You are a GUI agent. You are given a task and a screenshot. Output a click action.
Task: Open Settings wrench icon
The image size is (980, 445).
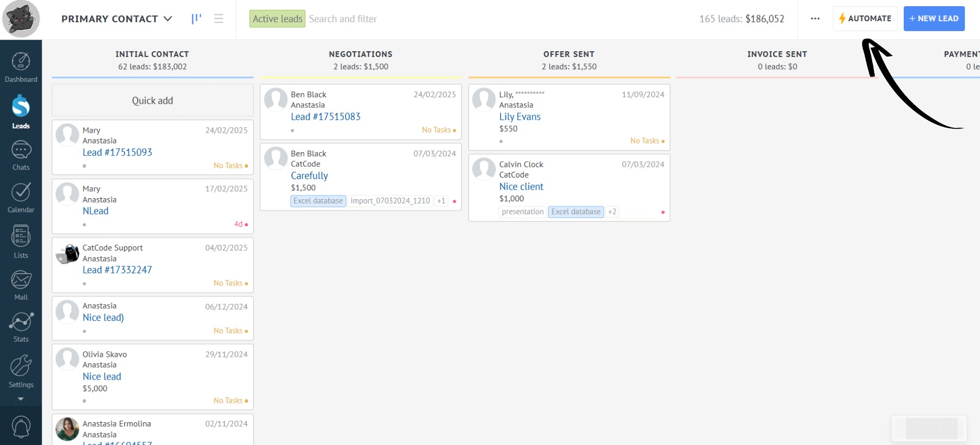21,371
